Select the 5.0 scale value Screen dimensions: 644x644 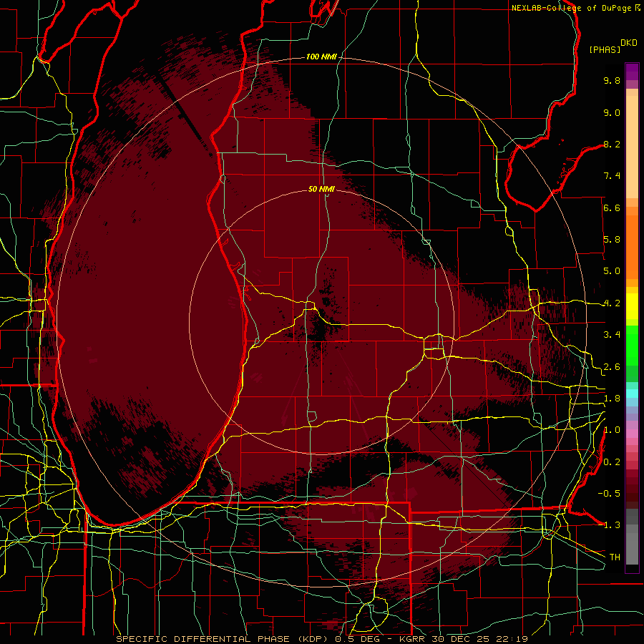(x=612, y=271)
